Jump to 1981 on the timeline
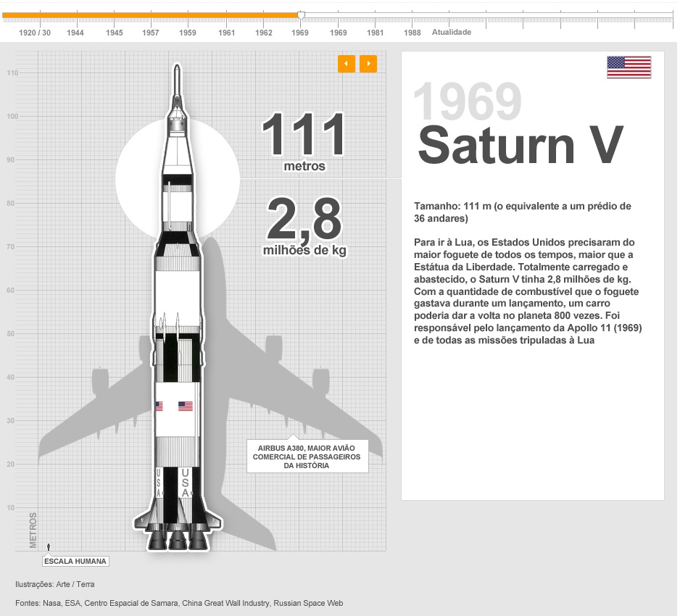680x616 pixels. pos(376,33)
